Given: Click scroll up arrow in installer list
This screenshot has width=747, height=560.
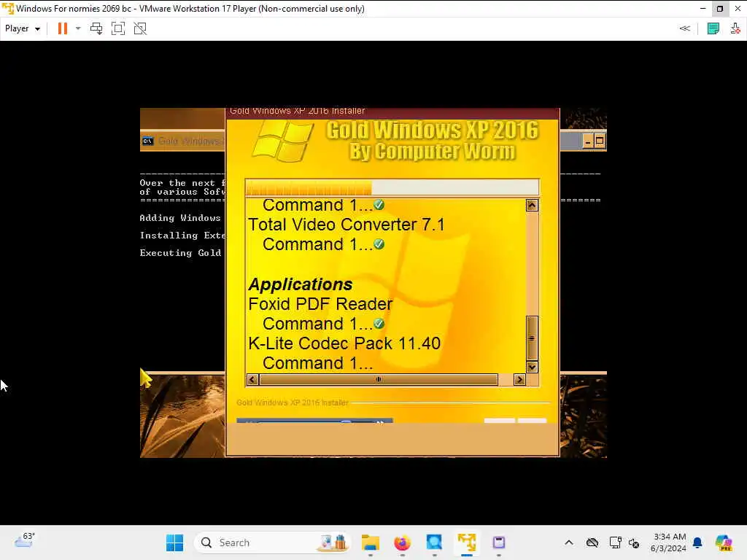Looking at the screenshot, I should click(x=532, y=205).
